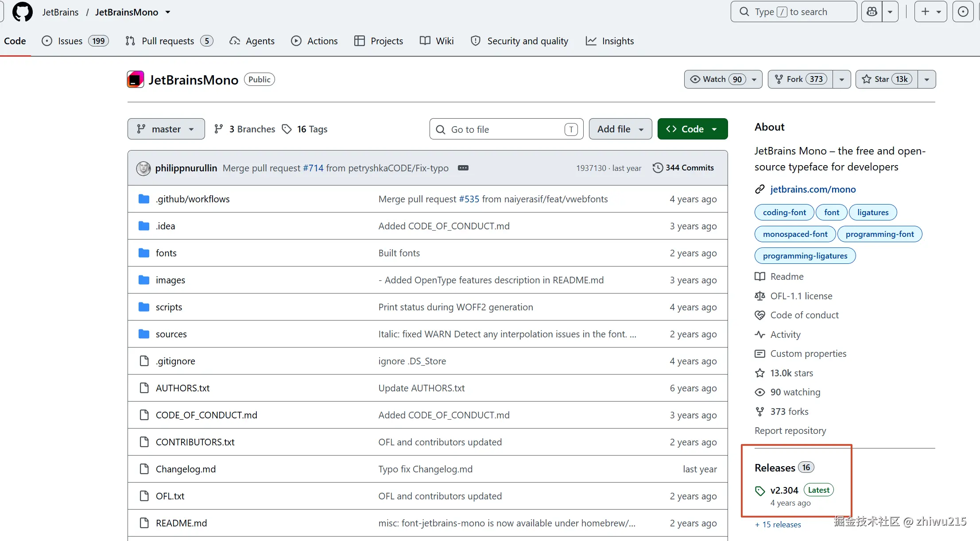Screen dimensions: 980x541
Task: Click the coding-font topic tag
Action: click(784, 213)
